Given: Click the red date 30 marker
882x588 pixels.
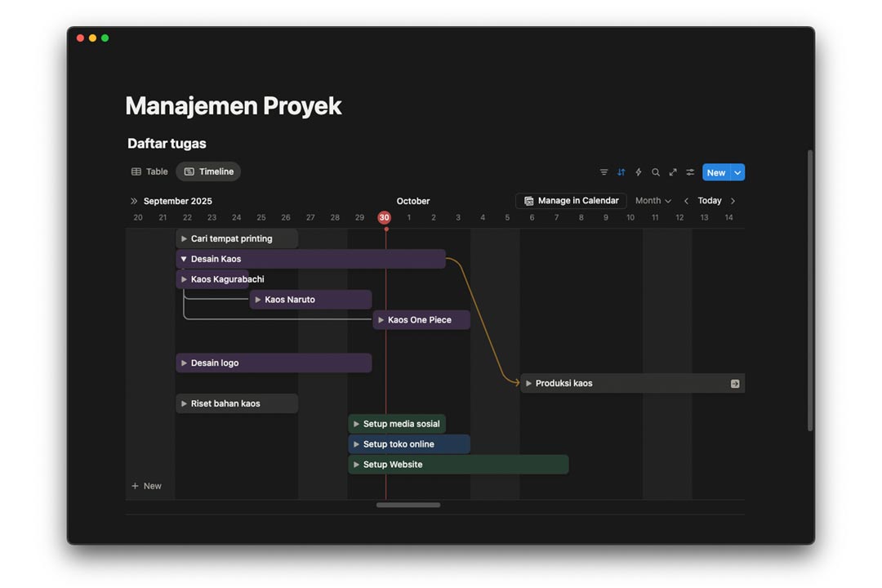Looking at the screenshot, I should coord(384,217).
